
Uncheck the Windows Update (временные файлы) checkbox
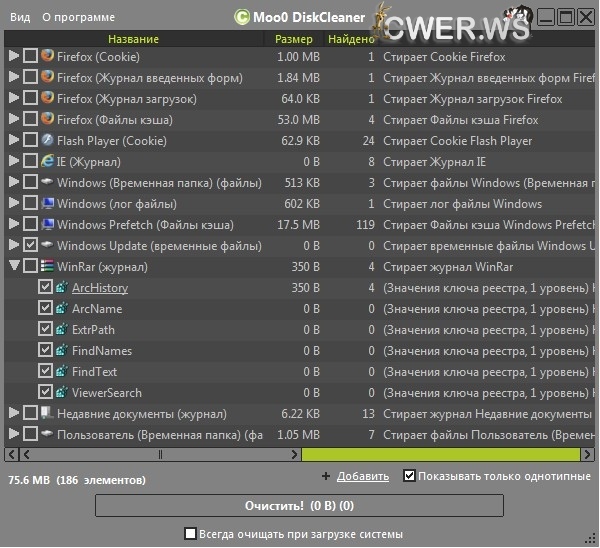tap(30, 246)
